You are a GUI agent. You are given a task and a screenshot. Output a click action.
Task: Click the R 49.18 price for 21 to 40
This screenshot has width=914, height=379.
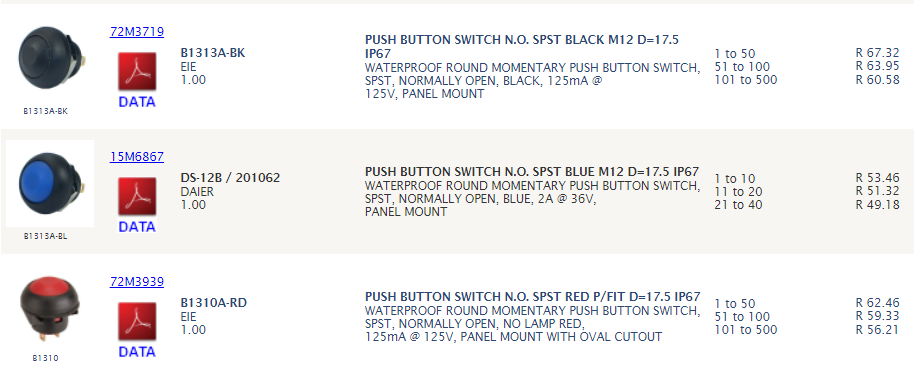877,205
